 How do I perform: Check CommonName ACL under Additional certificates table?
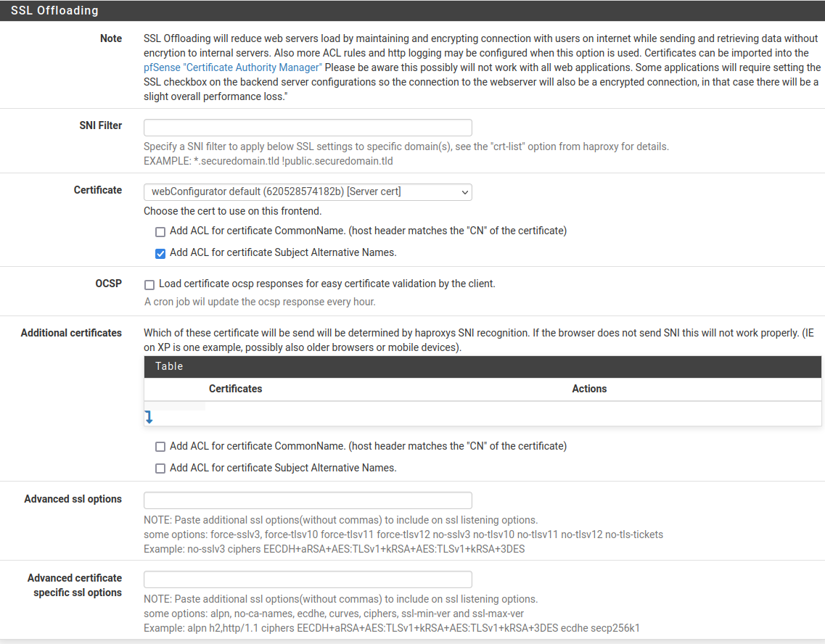point(160,447)
